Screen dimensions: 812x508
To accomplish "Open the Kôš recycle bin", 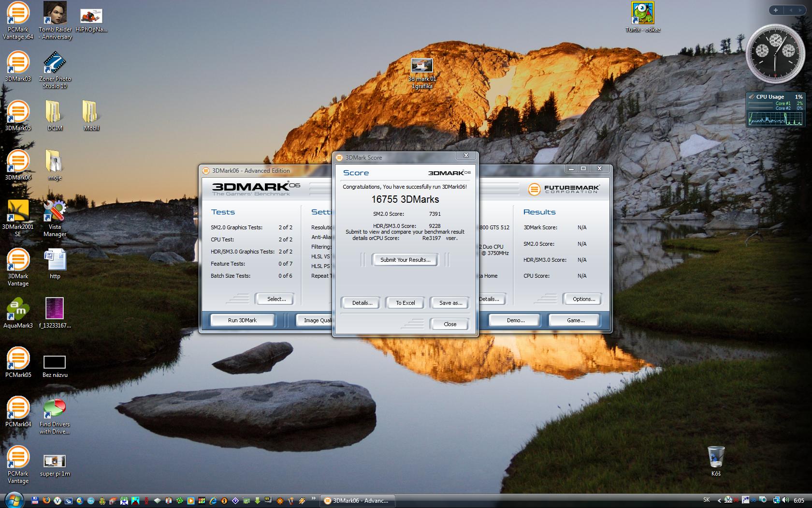I will tap(716, 461).
